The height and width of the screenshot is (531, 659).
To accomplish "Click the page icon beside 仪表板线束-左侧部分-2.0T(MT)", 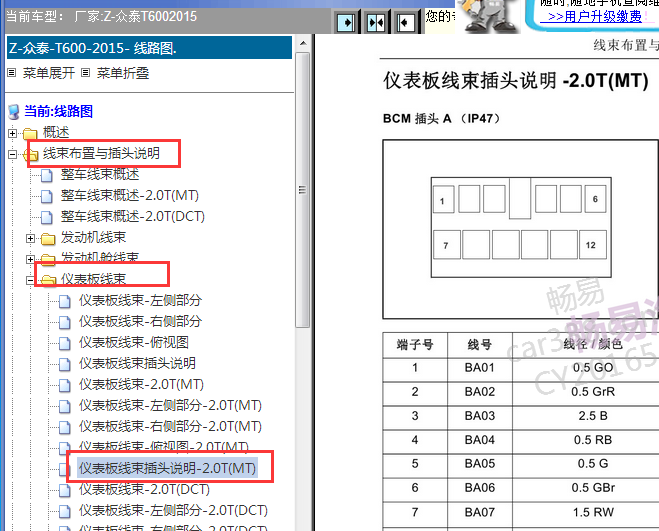I will tap(65, 407).
